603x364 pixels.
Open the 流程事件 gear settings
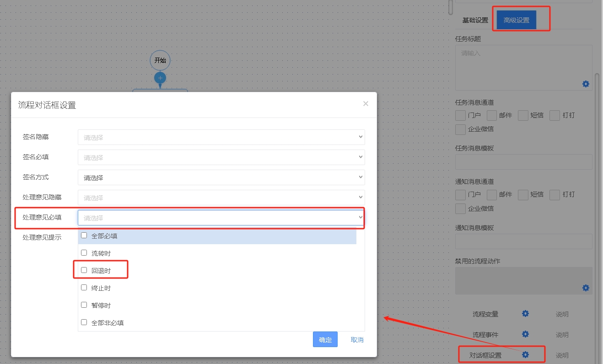pyautogui.click(x=525, y=334)
